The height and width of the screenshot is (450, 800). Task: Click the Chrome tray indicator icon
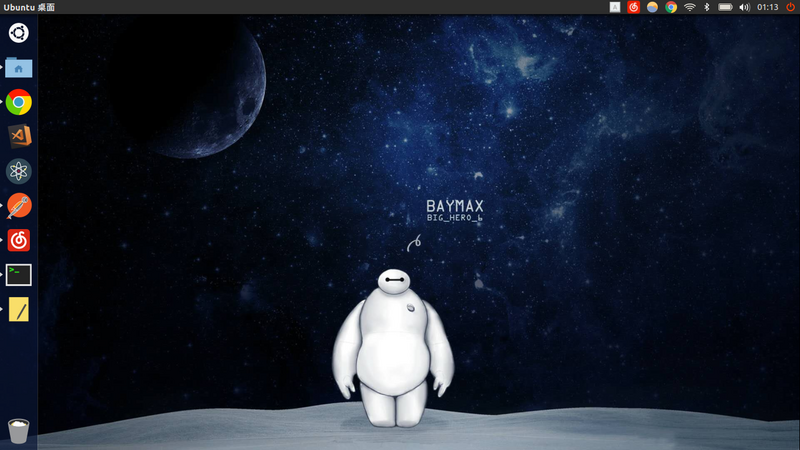pos(671,7)
